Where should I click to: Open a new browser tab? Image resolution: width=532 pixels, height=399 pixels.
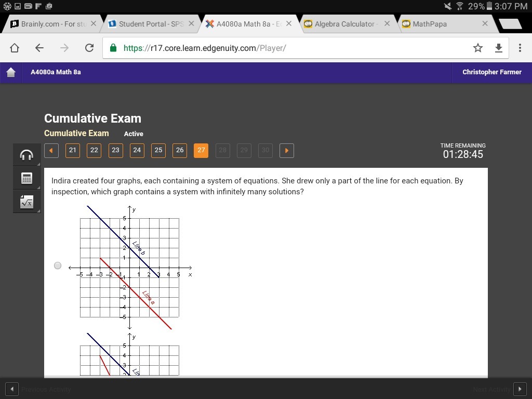tap(510, 24)
